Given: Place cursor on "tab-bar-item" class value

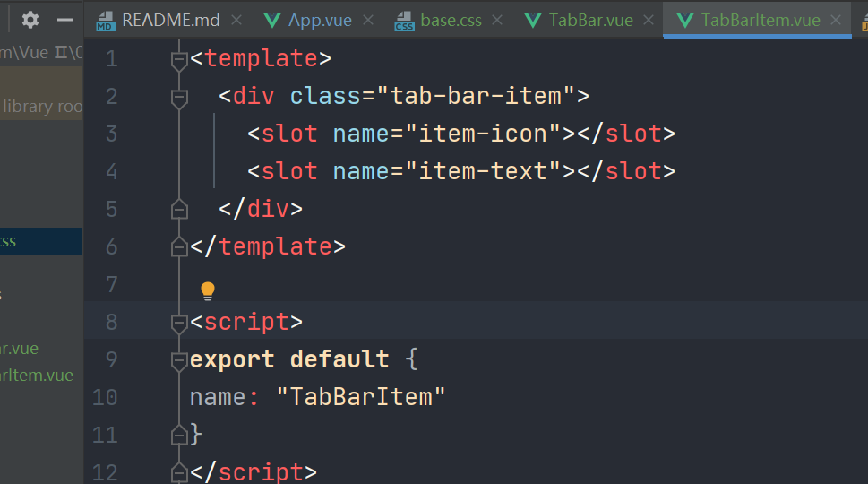Looking at the screenshot, I should coord(476,97).
